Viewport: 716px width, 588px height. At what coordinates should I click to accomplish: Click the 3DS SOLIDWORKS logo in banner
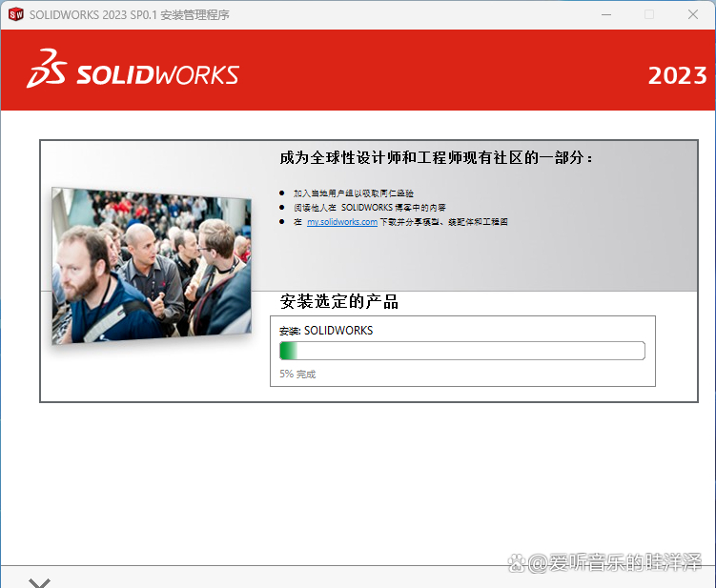tap(133, 69)
